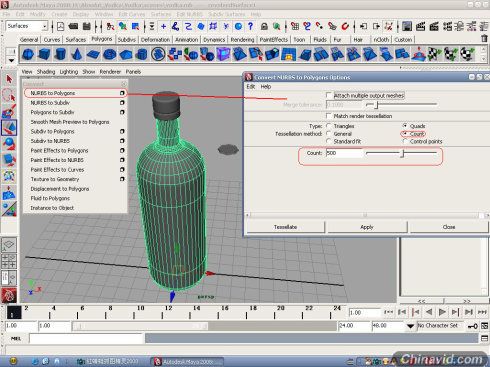Image resolution: width=490 pixels, height=367 pixels.
Task: Open Paint Effects to Polygons option box
Action: (x=122, y=151)
